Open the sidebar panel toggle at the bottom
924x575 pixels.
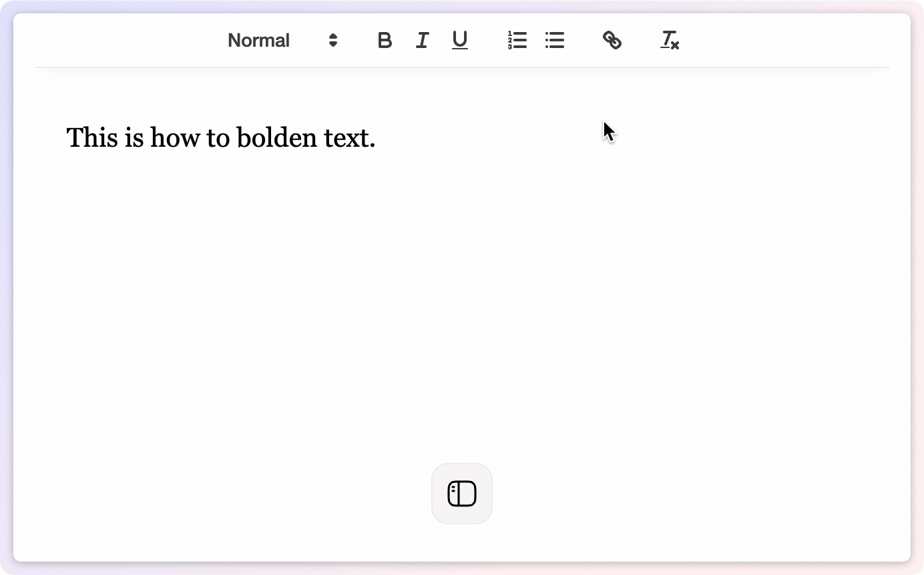(461, 494)
